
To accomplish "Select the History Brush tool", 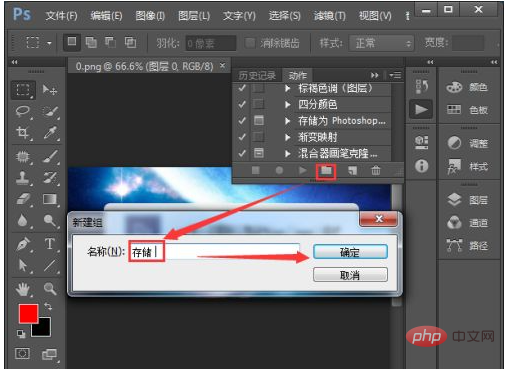I will click(x=50, y=178).
